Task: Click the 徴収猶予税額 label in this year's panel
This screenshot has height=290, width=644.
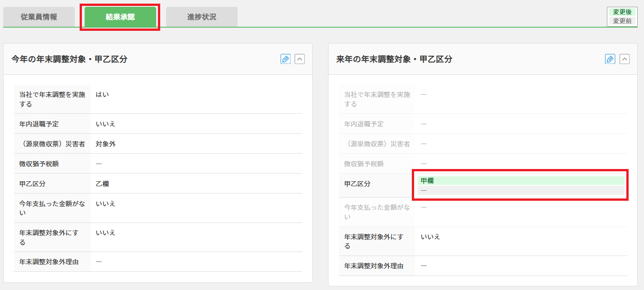Action: [39, 164]
